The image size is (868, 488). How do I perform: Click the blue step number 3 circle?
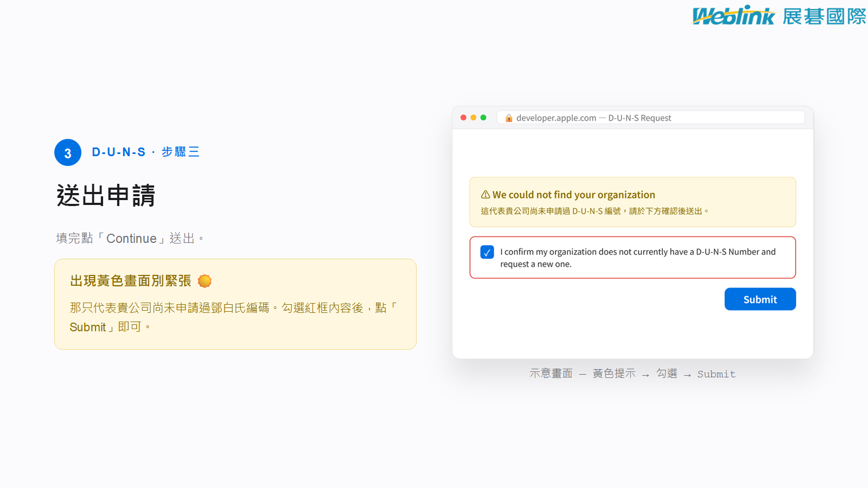click(x=68, y=152)
